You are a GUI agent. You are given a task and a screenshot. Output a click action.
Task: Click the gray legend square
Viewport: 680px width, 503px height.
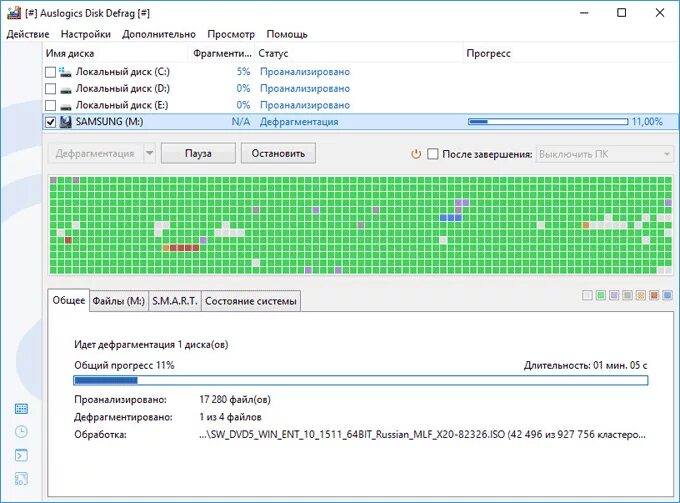[x=627, y=296]
